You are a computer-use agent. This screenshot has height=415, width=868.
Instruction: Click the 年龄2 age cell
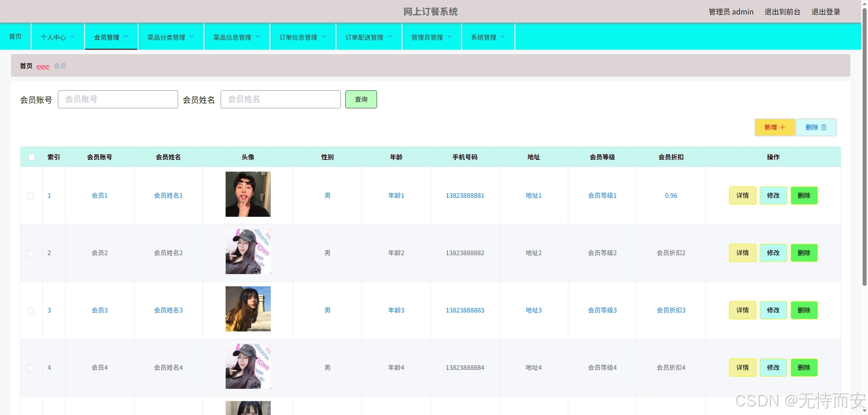(396, 253)
